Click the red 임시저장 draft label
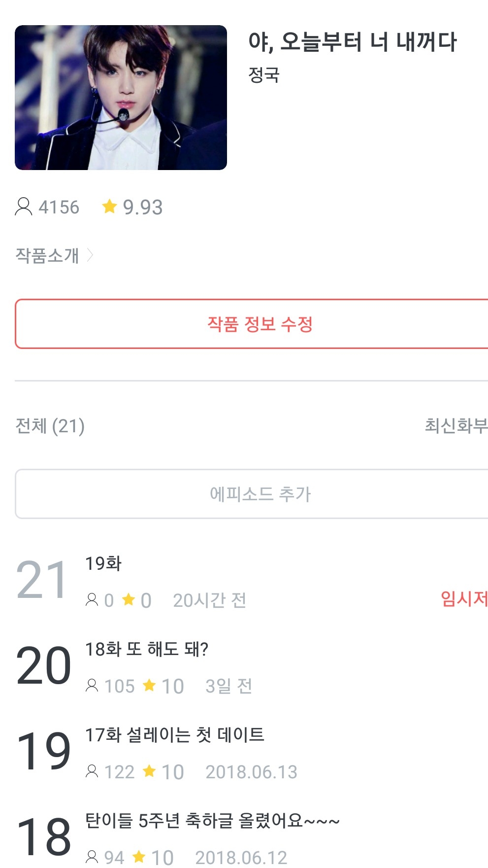This screenshot has height=868, width=488. [464, 598]
